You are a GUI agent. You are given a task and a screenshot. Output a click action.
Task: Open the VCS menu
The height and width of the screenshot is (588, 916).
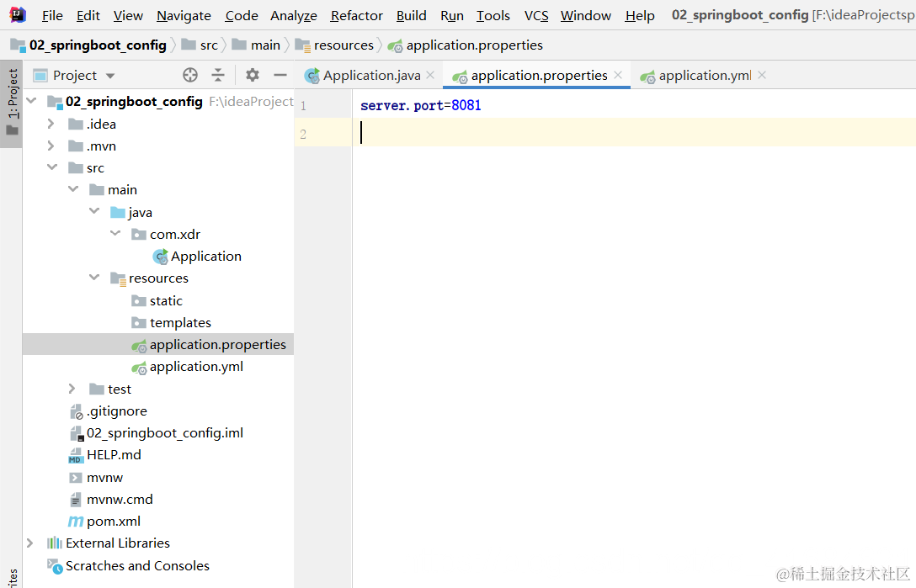click(535, 15)
